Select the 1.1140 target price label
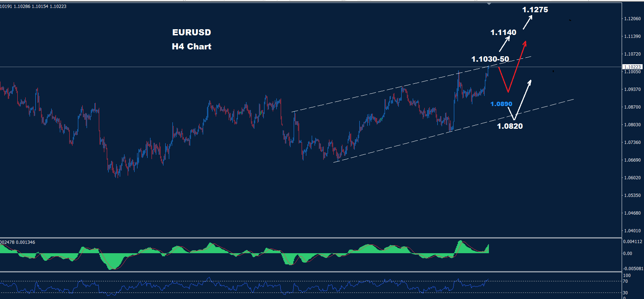 [503, 32]
